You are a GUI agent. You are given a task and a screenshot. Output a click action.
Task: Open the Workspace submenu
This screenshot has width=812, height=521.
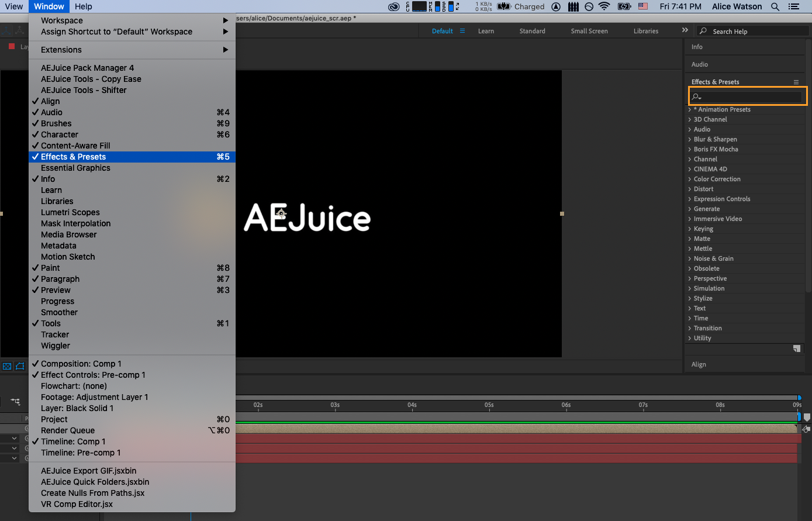(x=132, y=20)
